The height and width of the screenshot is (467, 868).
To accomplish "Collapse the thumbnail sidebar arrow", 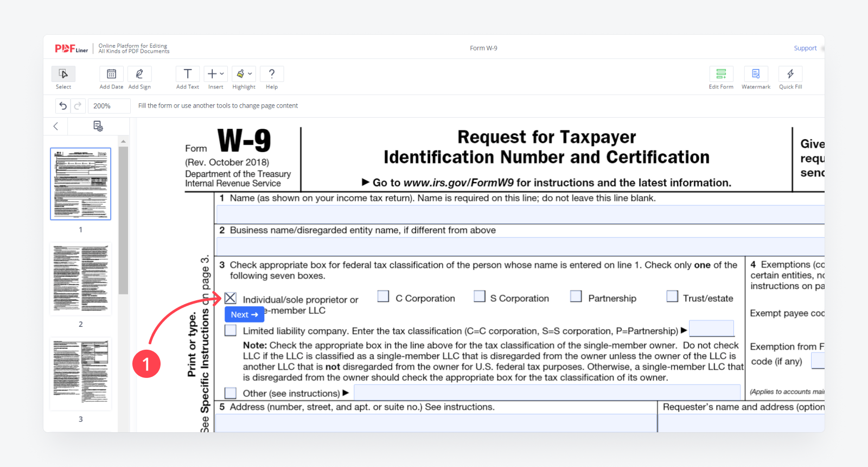I will (x=55, y=126).
